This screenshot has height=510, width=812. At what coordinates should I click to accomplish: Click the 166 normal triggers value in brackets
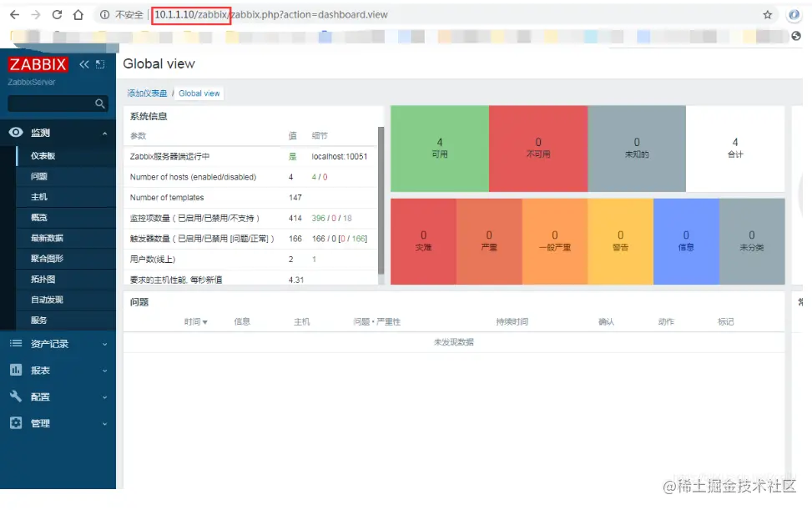click(x=358, y=239)
